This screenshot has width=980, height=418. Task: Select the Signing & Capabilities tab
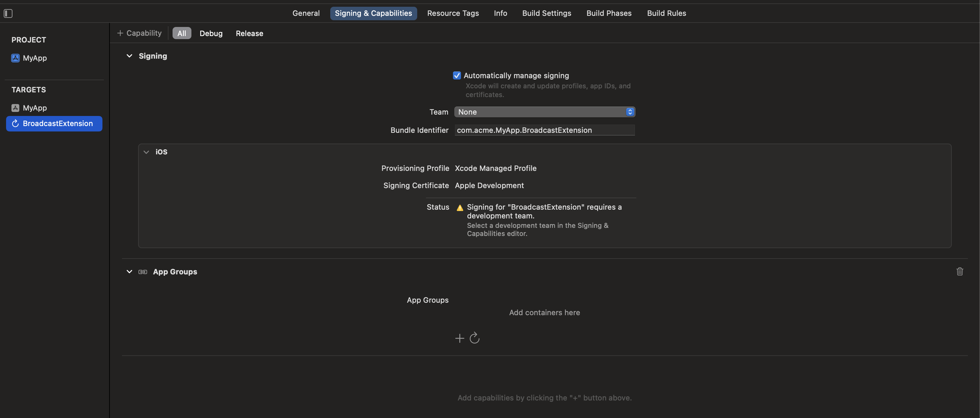tap(373, 13)
